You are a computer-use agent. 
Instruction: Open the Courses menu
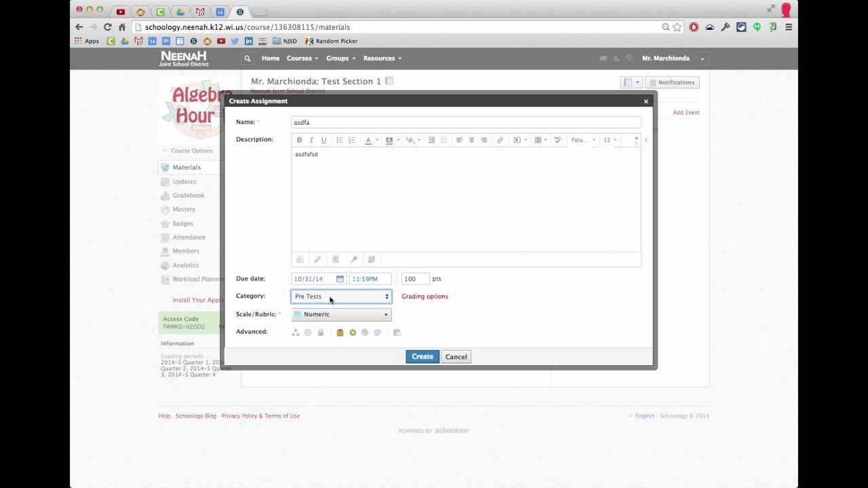(302, 58)
